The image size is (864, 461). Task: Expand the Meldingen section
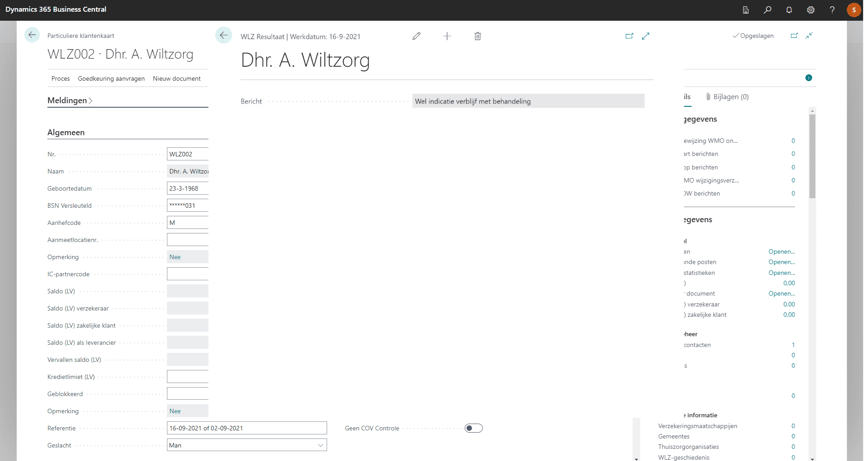click(x=70, y=100)
